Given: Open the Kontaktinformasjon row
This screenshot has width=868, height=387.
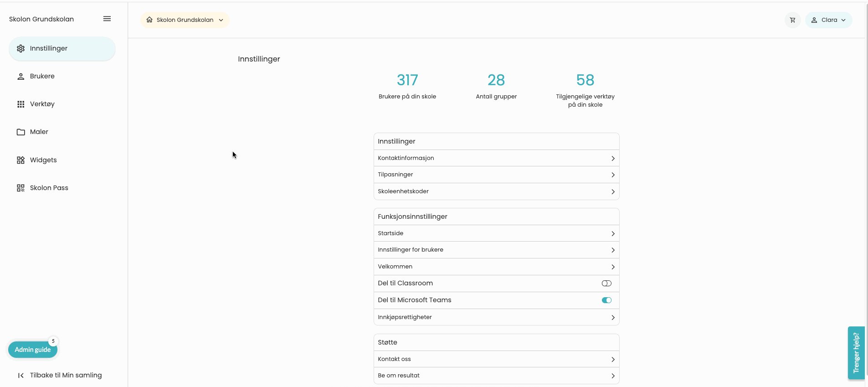Looking at the screenshot, I should (x=496, y=158).
